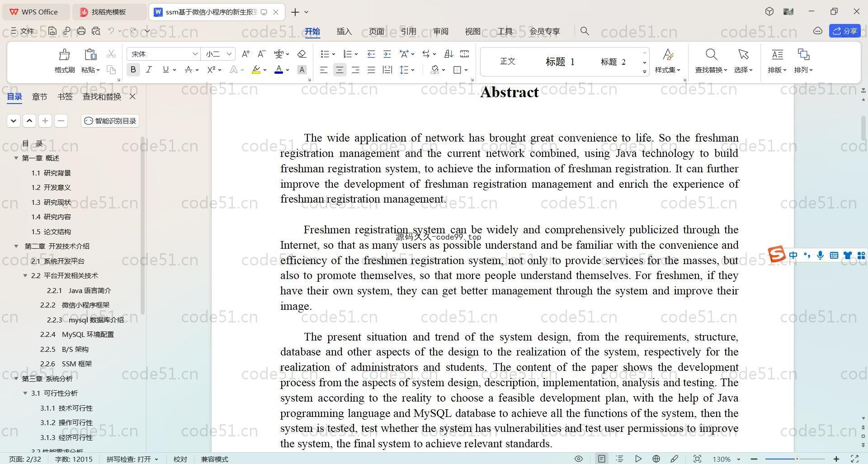Viewport: 868px width, 464px height.
Task: Collapse the 2.2 平台开发相关技术 node
Action: click(x=25, y=275)
